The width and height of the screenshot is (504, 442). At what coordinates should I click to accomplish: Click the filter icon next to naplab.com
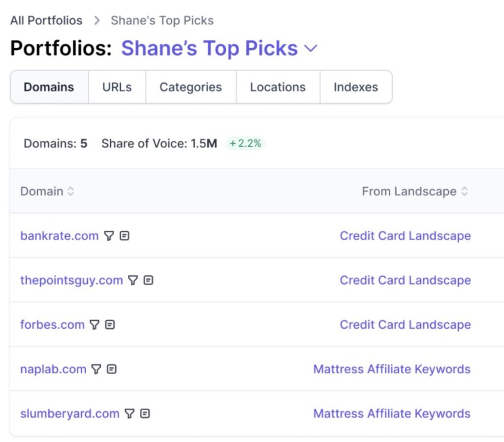(x=96, y=369)
